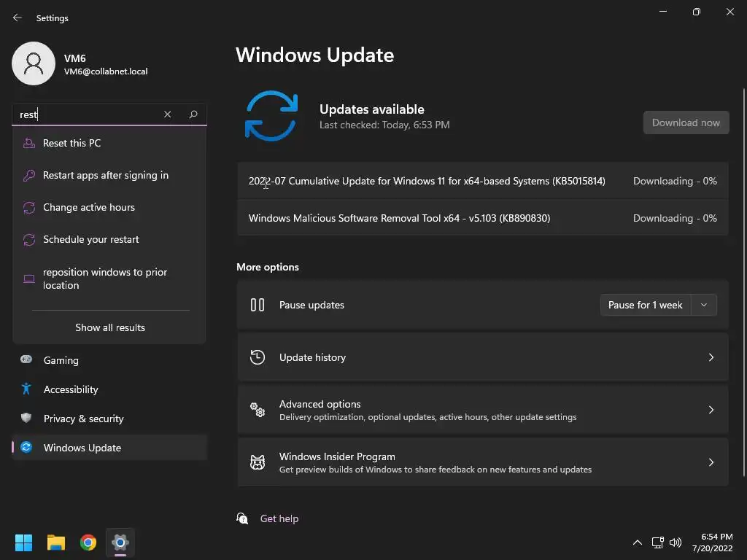Open Advanced options via its chevron
Image resolution: width=747 pixels, height=560 pixels.
click(711, 410)
